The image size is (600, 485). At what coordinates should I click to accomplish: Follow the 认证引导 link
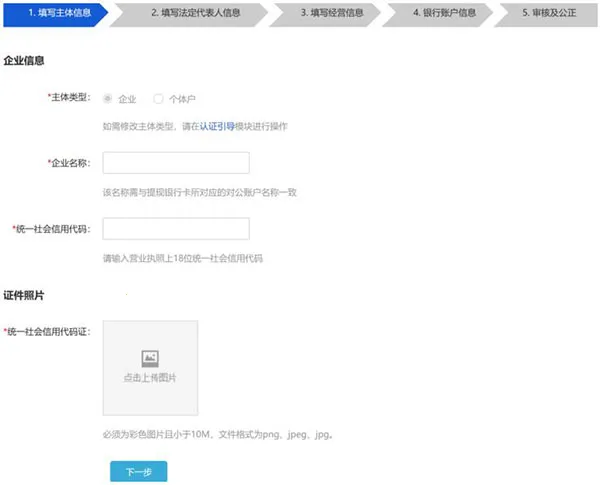(x=217, y=127)
